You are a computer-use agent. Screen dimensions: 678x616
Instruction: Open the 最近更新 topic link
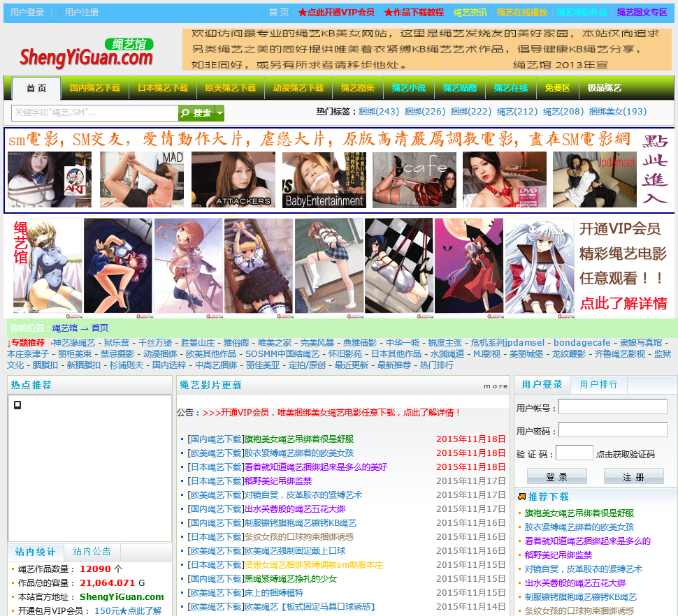(352, 365)
